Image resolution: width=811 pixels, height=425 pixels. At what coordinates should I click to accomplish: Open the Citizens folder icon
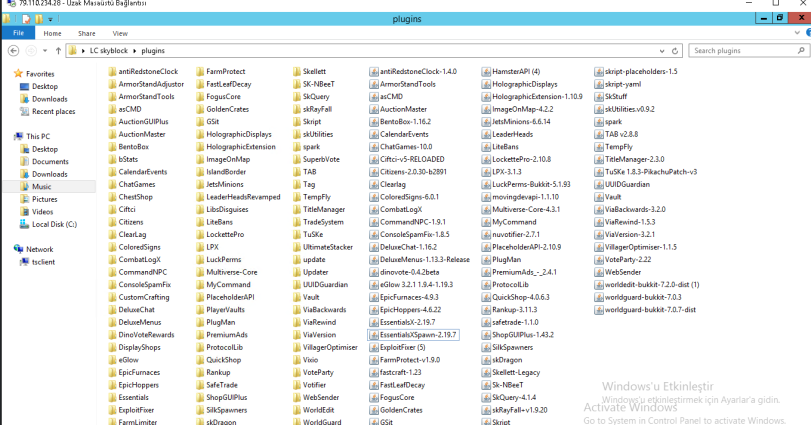coord(112,222)
